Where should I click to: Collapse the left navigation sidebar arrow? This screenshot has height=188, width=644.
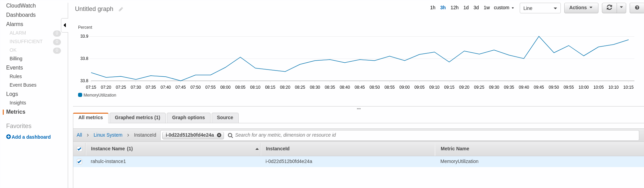tap(65, 25)
